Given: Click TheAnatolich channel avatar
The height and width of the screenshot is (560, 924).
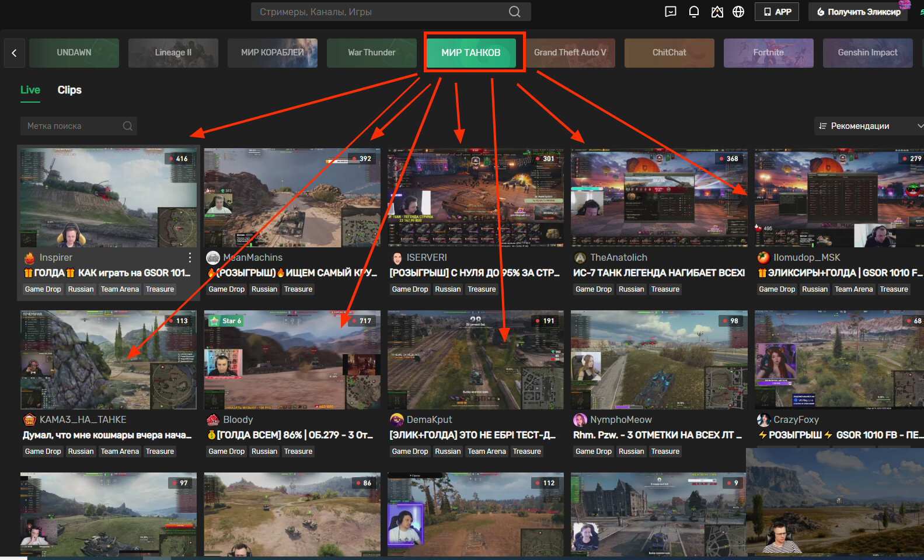Looking at the screenshot, I should coord(580,257).
